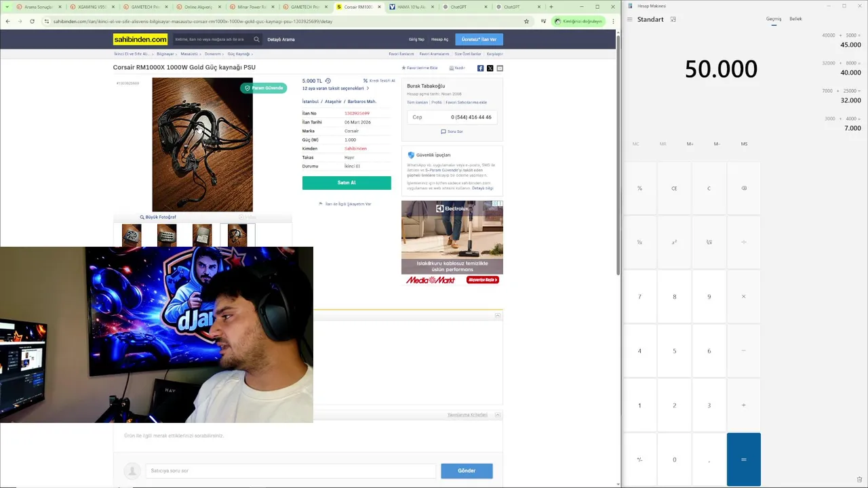
Task: Select history entry with result 45.000
Action: coord(840,40)
